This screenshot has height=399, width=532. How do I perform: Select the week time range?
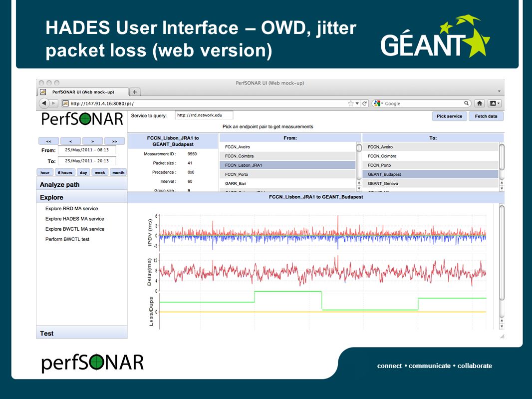point(100,172)
